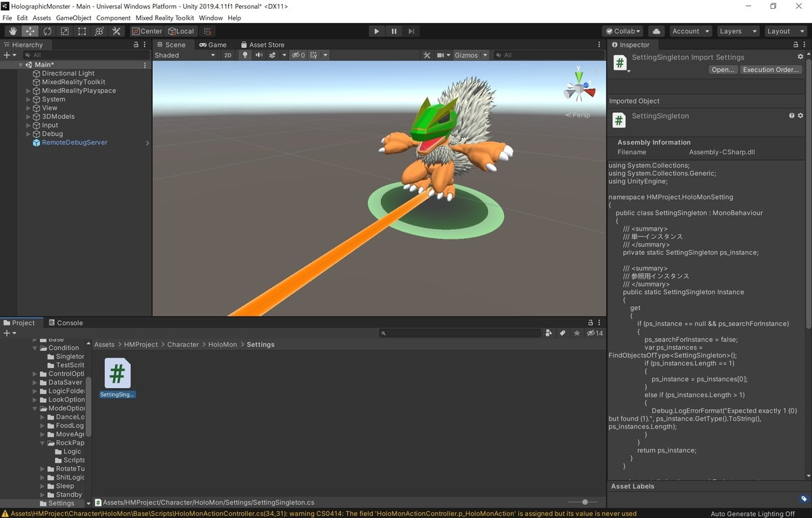Search by type icon in Project panel
812x518 pixels.
coord(548,333)
